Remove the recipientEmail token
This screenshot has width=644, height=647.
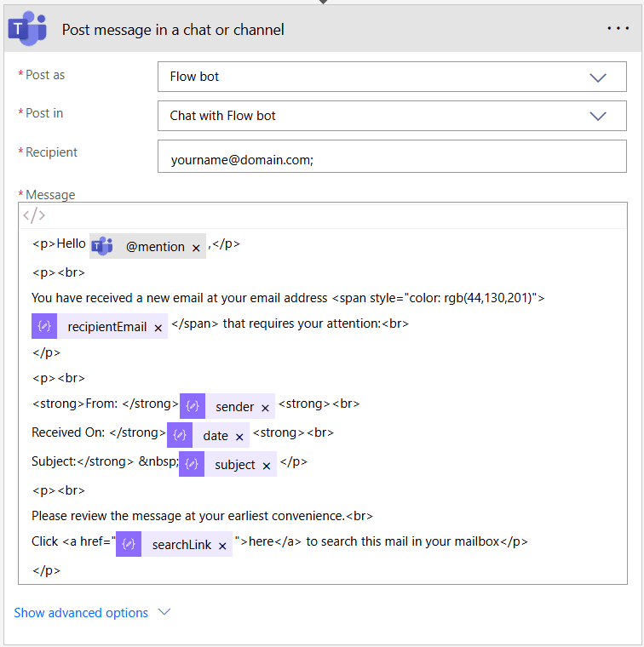pyautogui.click(x=158, y=328)
